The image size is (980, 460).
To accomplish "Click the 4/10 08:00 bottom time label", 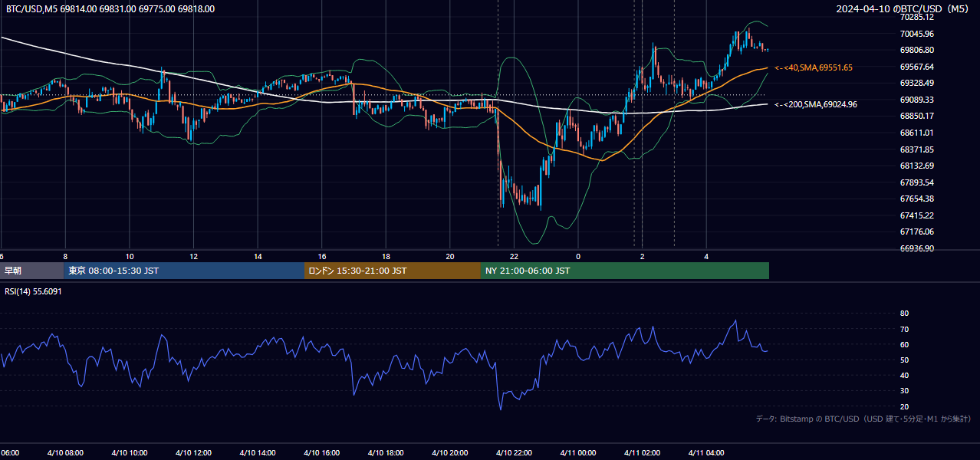I will (x=65, y=453).
